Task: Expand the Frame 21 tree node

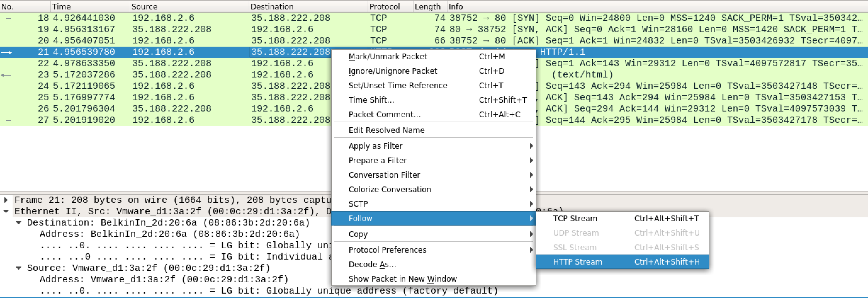Action: [6, 200]
